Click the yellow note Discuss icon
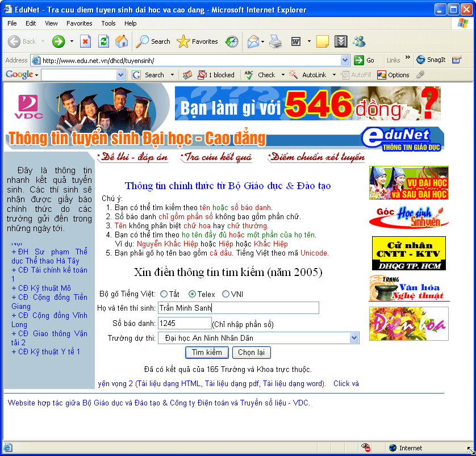476x456 pixels. tap(323, 41)
